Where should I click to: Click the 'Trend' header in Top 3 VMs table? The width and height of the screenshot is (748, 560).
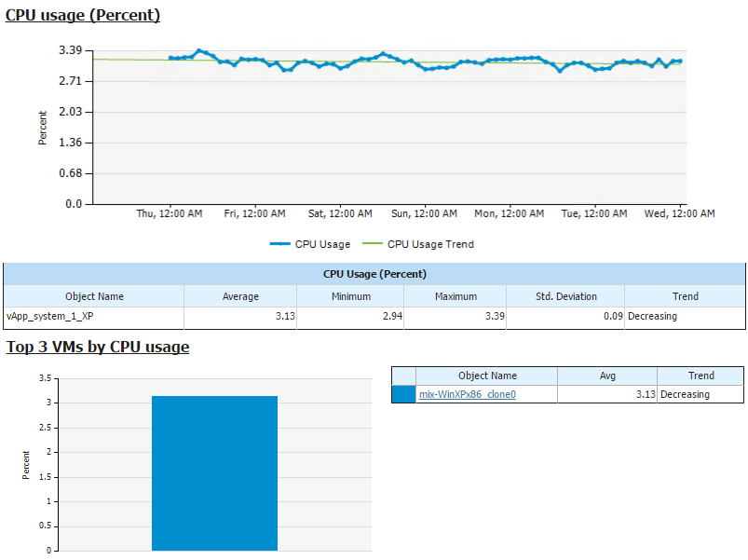(x=700, y=376)
